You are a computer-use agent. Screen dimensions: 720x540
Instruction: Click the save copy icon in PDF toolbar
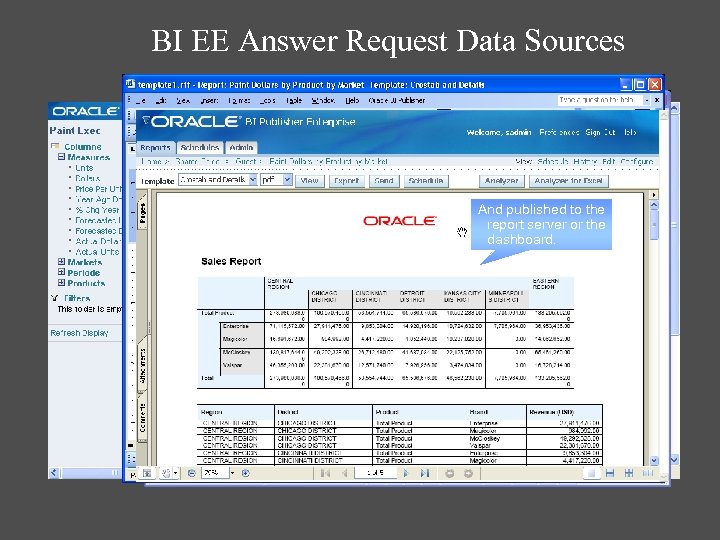pyautogui.click(x=147, y=473)
